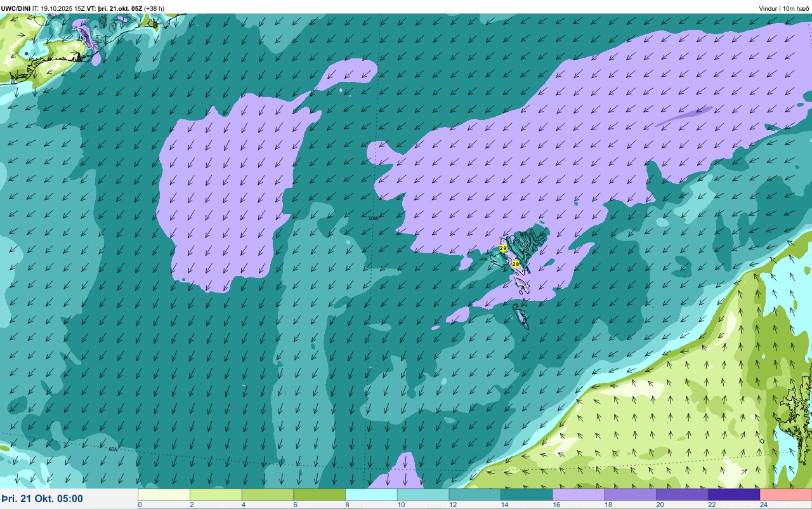Click the 'Þri. 21 Okt. 05:00' date label
This screenshot has height=509, width=812.
click(x=42, y=499)
